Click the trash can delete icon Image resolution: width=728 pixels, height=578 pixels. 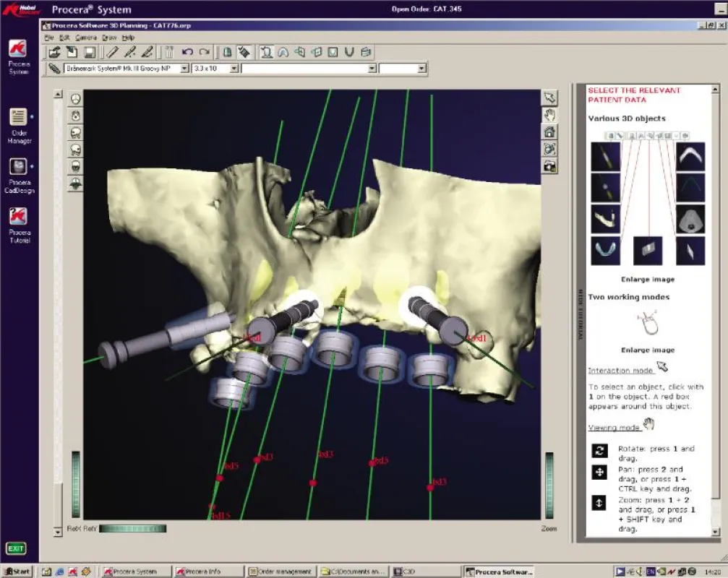click(169, 52)
